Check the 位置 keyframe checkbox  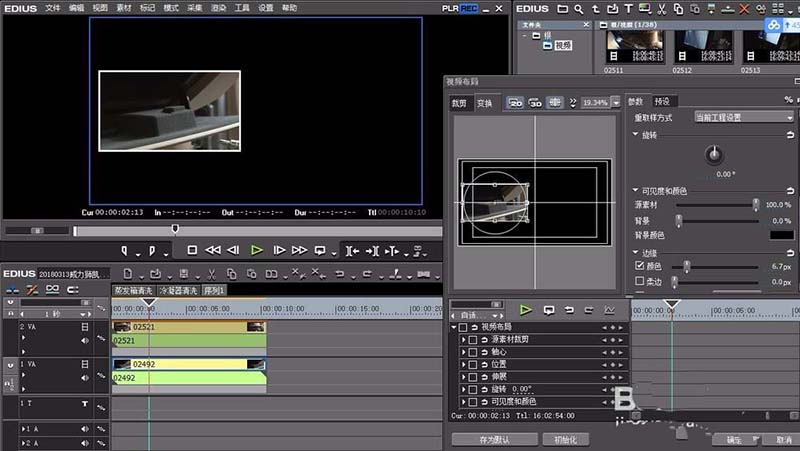click(473, 364)
